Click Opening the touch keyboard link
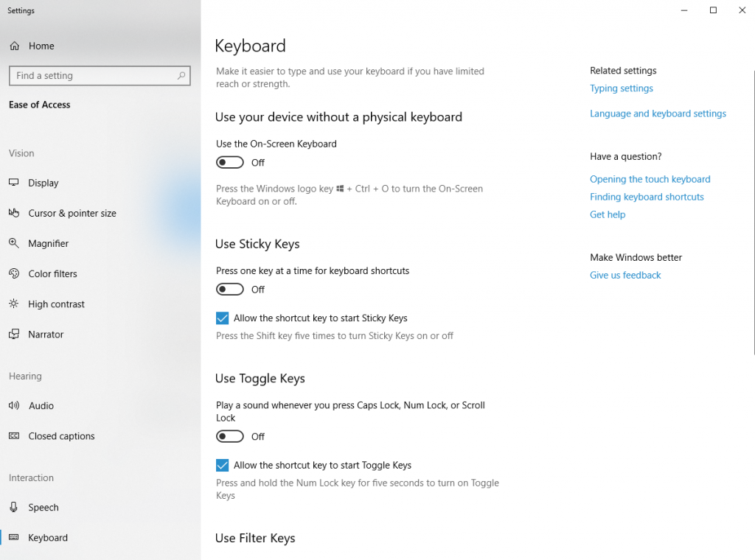 pos(650,179)
